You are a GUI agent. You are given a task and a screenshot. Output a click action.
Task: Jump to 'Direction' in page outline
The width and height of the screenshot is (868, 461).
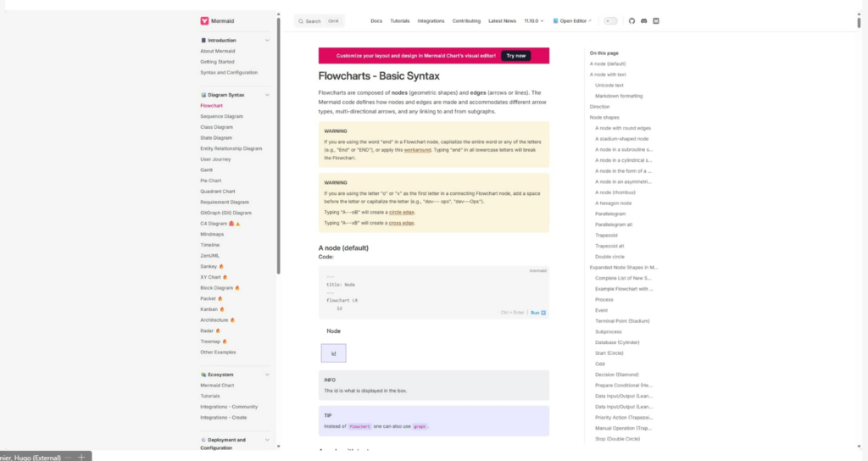click(x=599, y=107)
